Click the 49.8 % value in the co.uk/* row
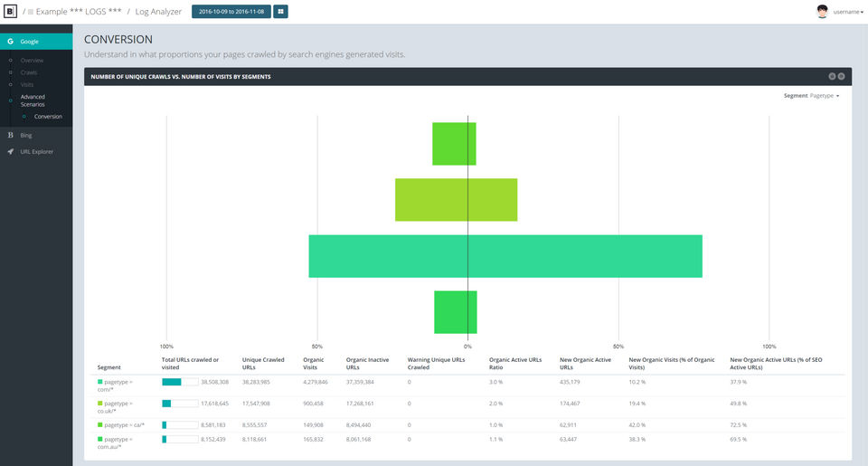 click(x=739, y=404)
